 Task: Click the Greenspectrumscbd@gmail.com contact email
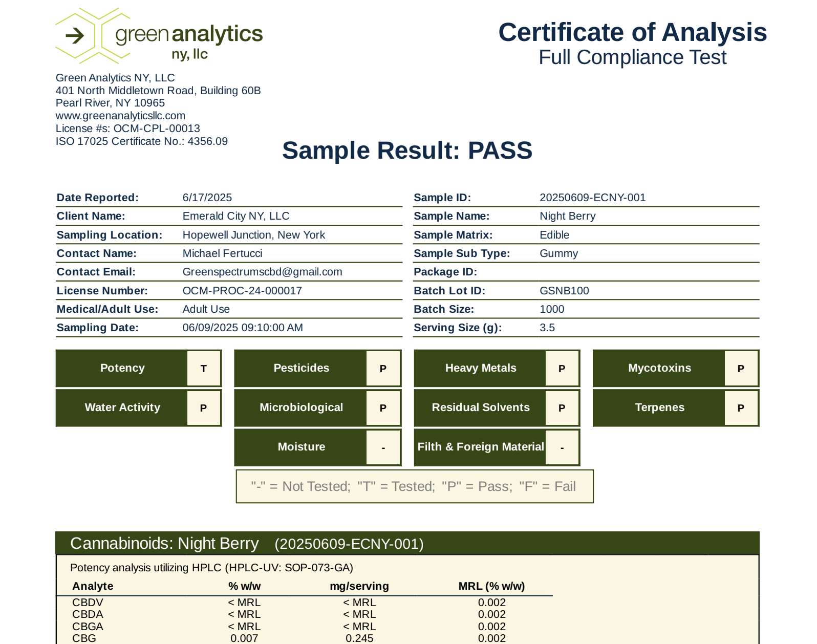pos(262,272)
